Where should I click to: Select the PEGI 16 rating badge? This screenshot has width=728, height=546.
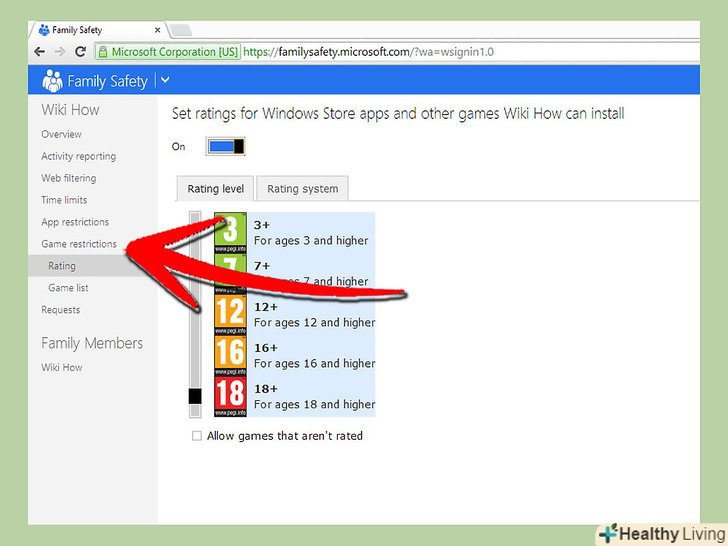point(230,355)
